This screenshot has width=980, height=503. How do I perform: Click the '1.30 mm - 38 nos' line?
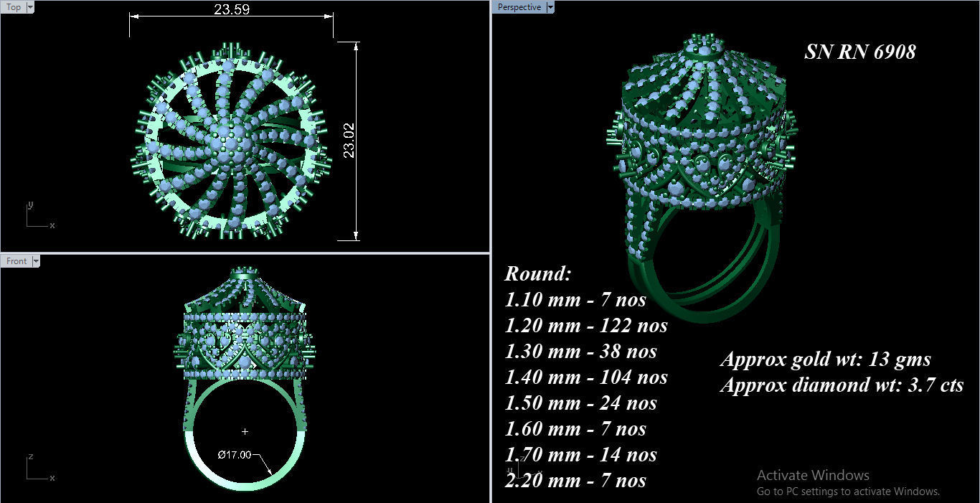(581, 351)
